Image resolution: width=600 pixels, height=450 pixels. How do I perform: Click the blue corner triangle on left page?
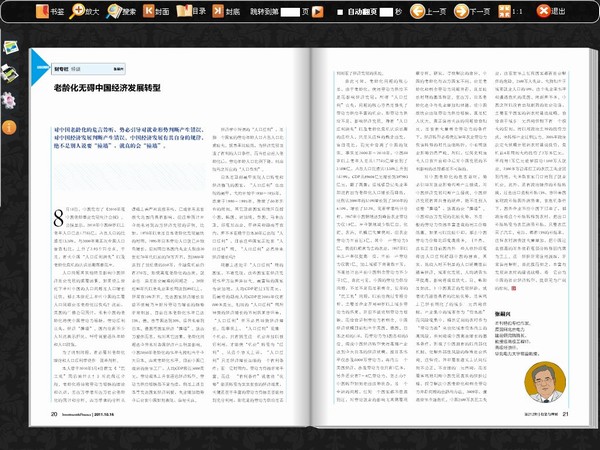pyautogui.click(x=38, y=67)
